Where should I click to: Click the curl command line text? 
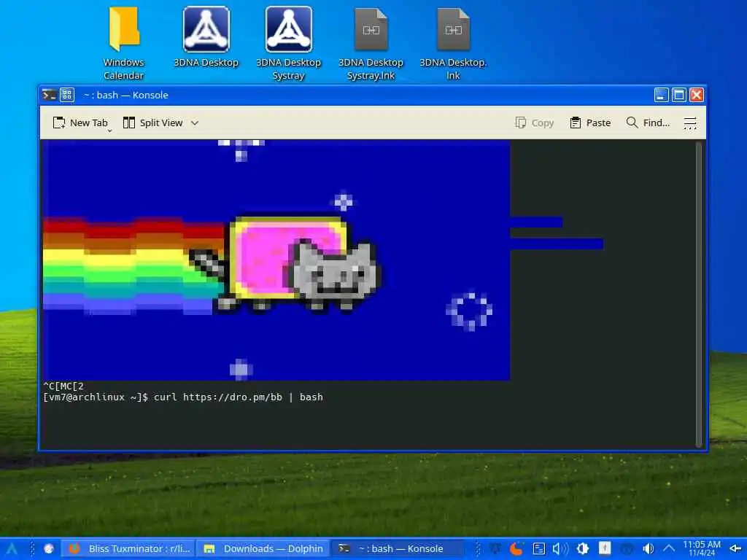point(239,397)
